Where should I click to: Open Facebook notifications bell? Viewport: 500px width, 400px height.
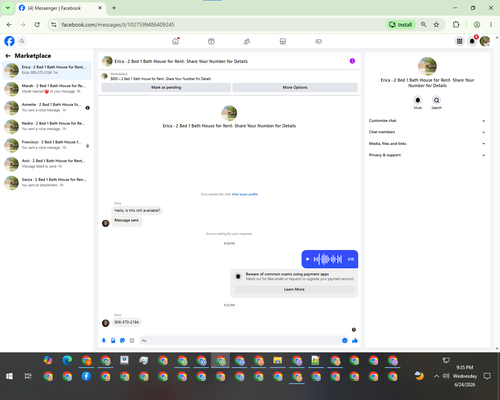tap(472, 41)
